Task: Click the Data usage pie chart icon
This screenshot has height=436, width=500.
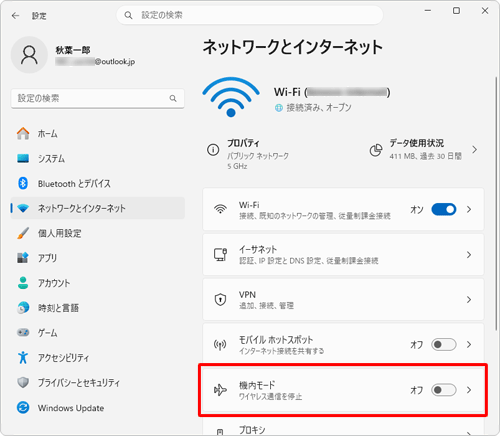Action: pos(376,150)
